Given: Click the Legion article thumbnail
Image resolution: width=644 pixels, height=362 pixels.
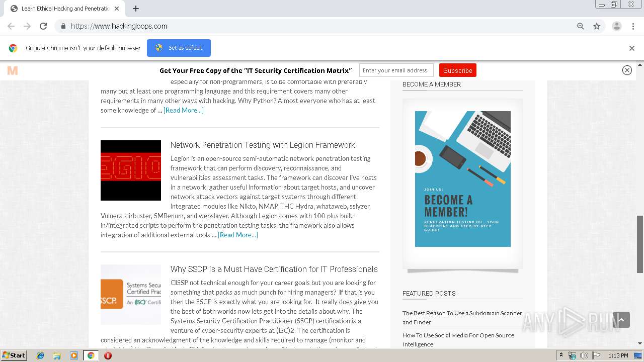Looking at the screenshot, I should [x=131, y=170].
